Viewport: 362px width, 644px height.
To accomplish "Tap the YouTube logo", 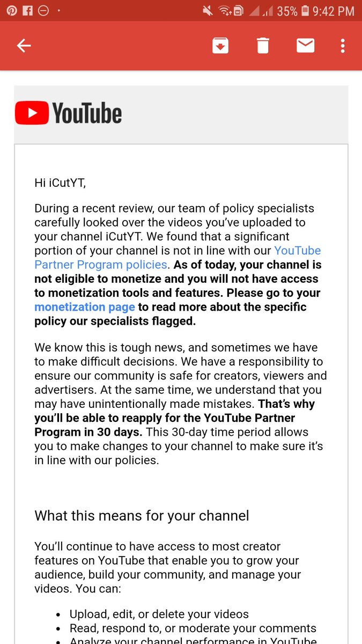I will click(x=69, y=113).
